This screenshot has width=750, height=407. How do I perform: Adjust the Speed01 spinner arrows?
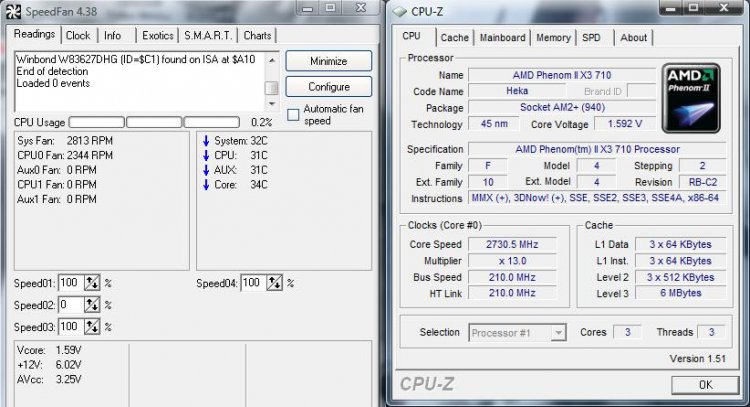tap(92, 283)
